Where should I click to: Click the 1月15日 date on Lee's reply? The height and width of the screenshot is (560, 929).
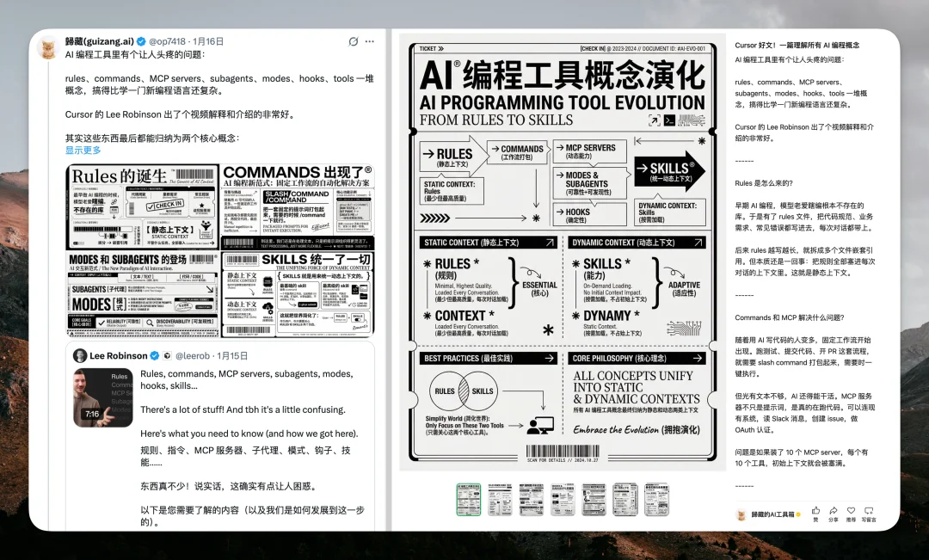point(232,355)
